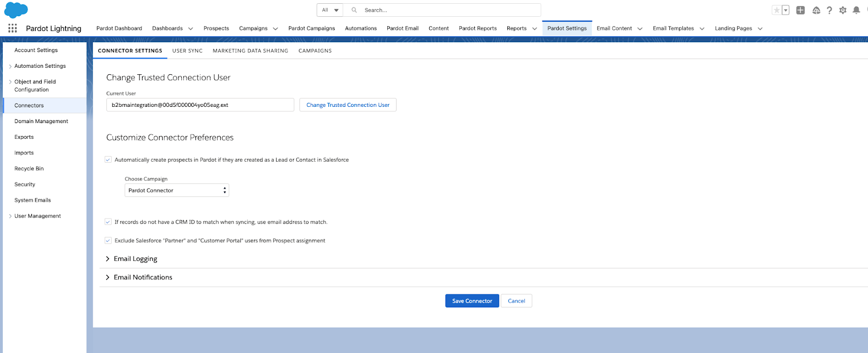Expand the Email Content tab chevron
The height and width of the screenshot is (353, 868).
640,29
